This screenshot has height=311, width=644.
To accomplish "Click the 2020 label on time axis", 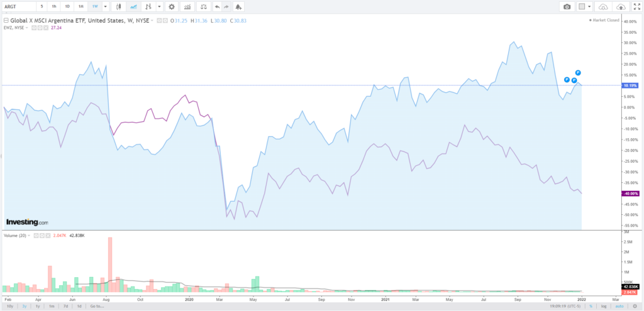I will 190,300.
